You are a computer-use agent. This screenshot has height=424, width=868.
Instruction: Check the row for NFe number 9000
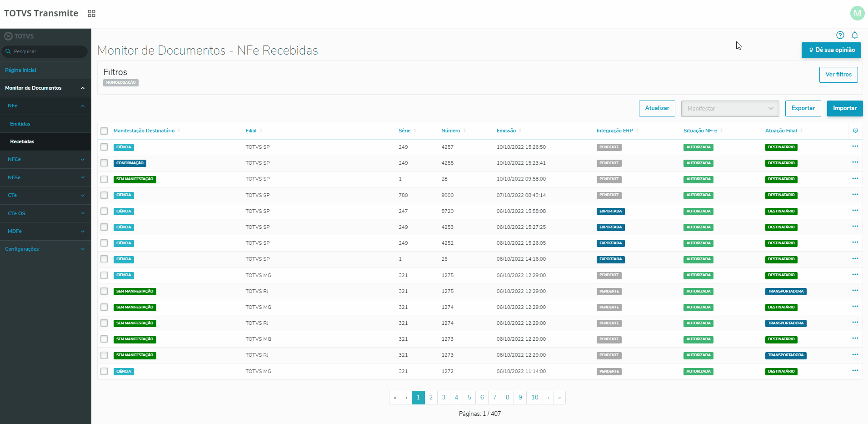pyautogui.click(x=104, y=195)
